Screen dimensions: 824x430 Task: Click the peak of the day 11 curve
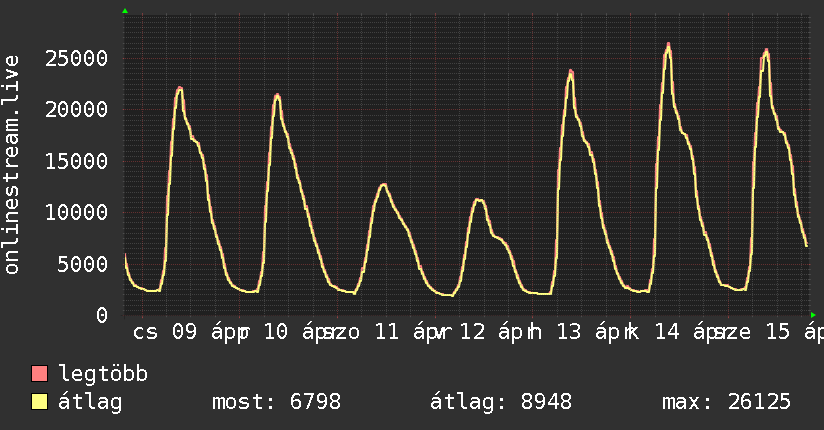384,185
